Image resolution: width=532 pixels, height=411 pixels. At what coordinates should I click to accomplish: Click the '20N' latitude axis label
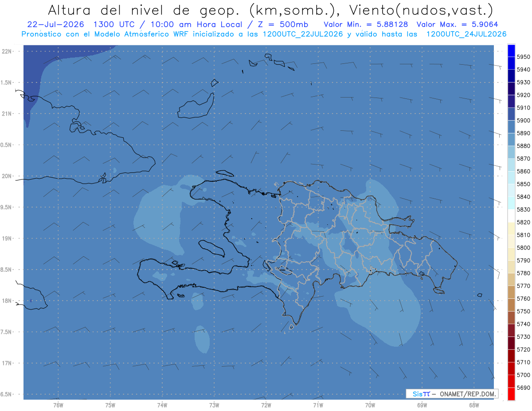coord(7,176)
